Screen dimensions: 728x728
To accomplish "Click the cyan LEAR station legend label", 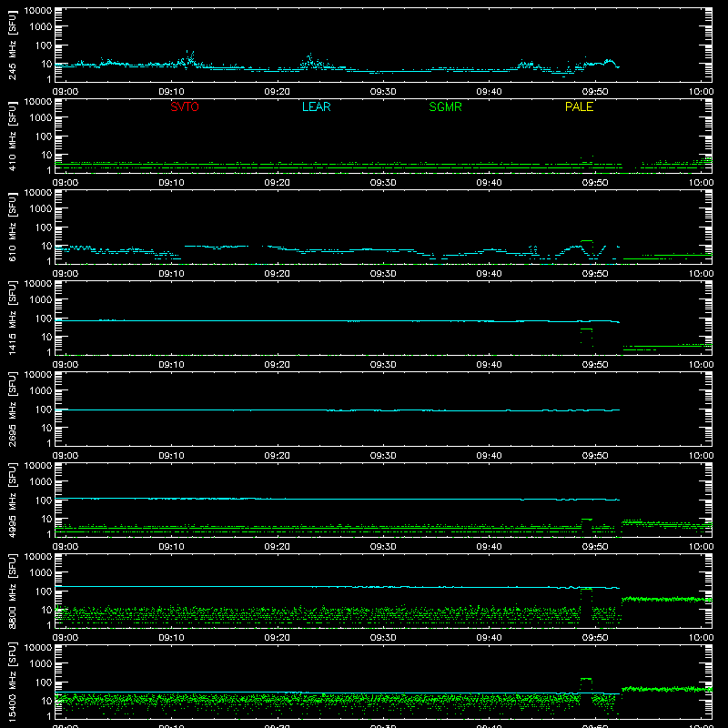I will coord(316,106).
